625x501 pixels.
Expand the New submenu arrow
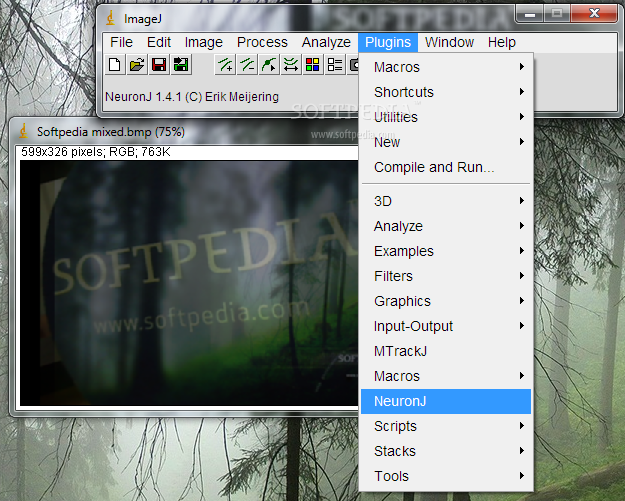tap(522, 141)
